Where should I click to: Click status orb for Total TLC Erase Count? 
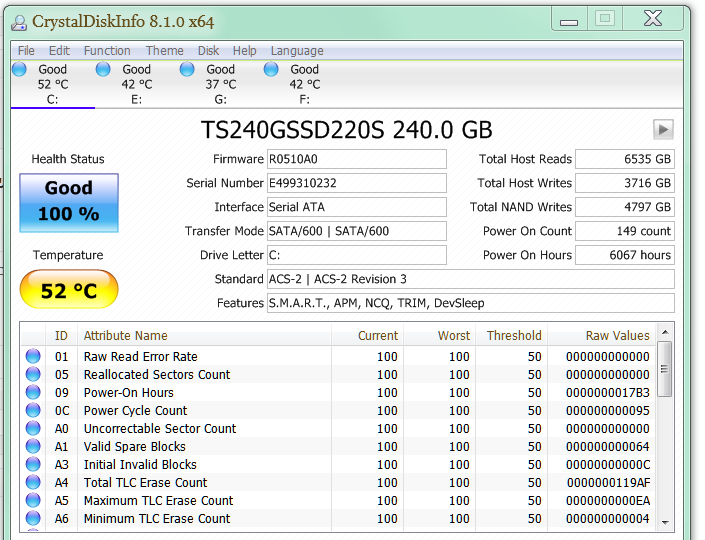pyautogui.click(x=33, y=482)
